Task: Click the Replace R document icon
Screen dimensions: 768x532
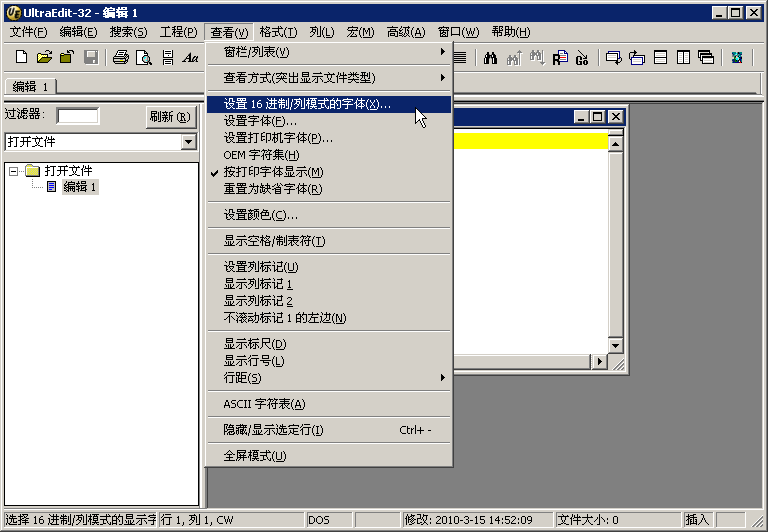Action: (x=560, y=58)
